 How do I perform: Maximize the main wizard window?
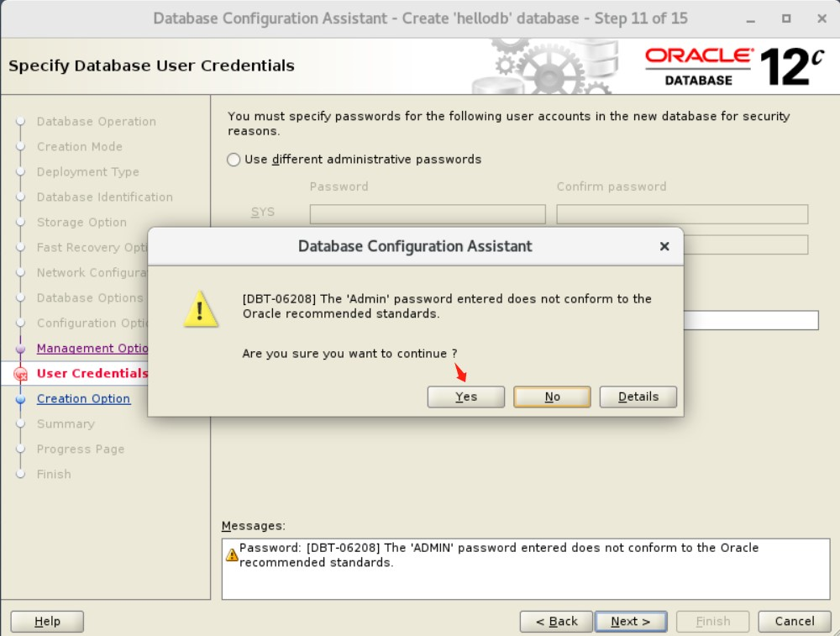786,18
